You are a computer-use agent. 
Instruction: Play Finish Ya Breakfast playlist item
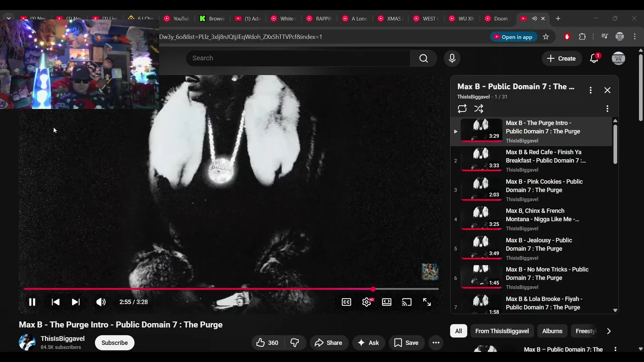[x=531, y=160]
